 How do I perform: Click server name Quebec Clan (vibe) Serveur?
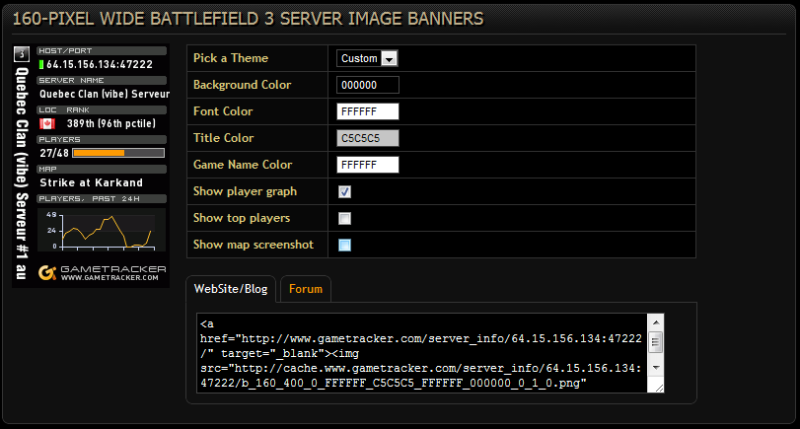[x=105, y=94]
